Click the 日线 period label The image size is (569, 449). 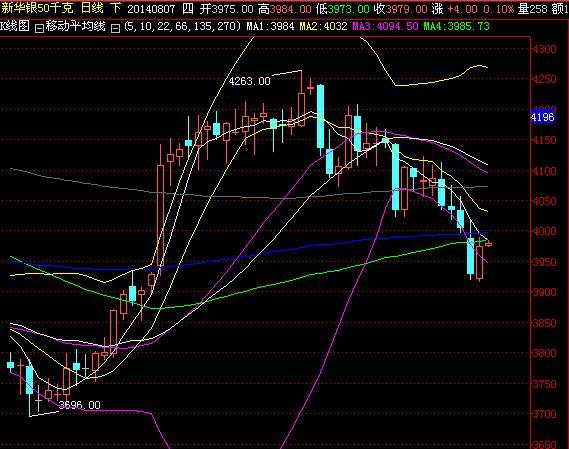tap(92, 8)
